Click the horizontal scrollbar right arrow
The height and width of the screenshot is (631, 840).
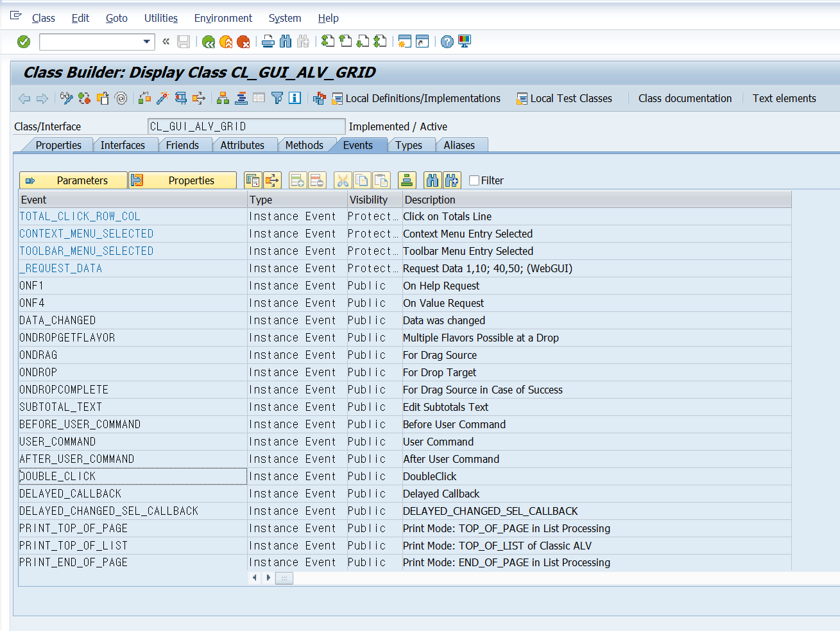click(268, 578)
